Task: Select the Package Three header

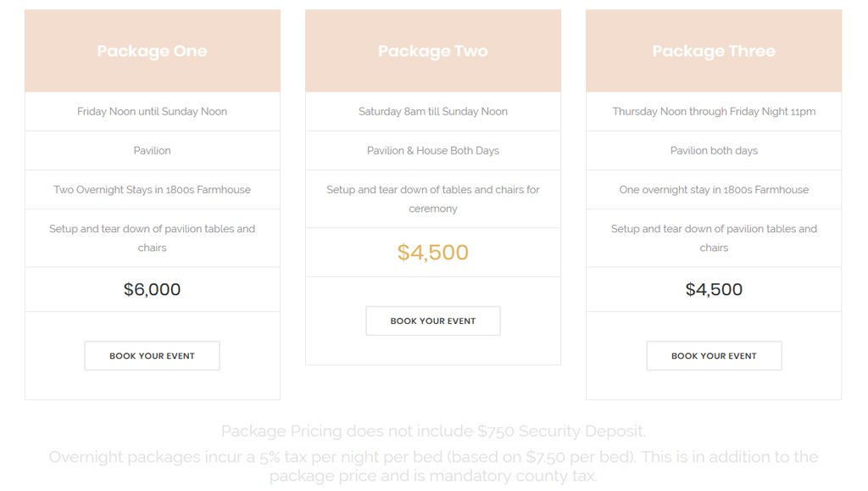Action: click(714, 51)
